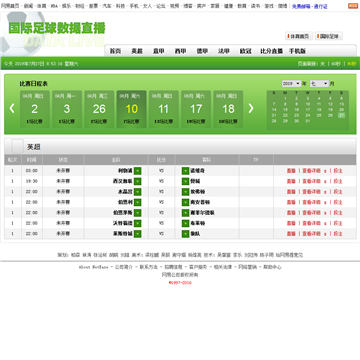
Task: Select schedule date card 2
Action: coord(35,109)
